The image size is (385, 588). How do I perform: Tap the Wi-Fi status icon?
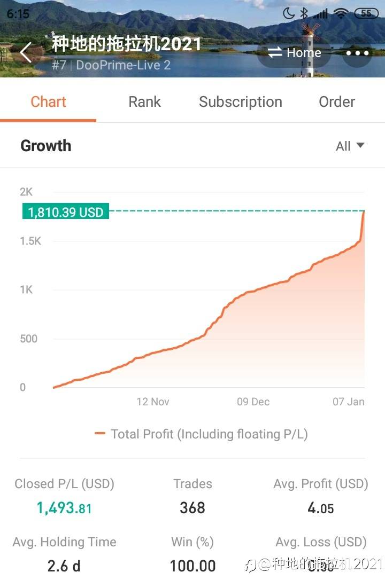[341, 13]
